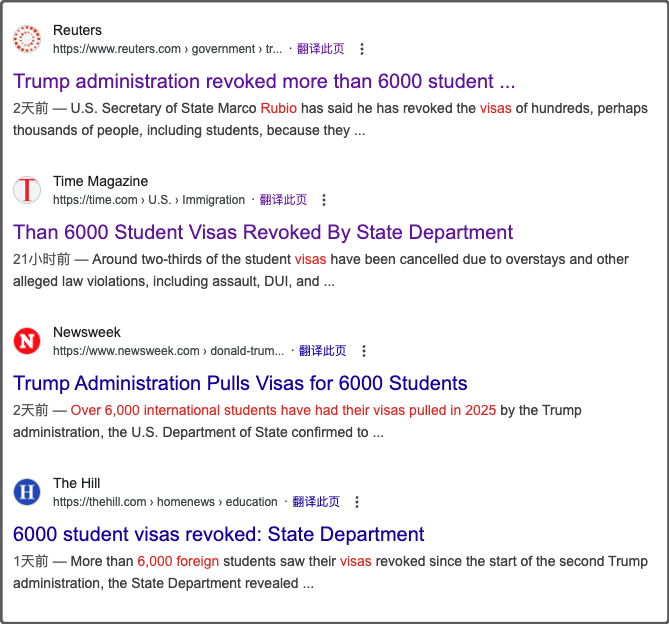This screenshot has width=669, height=624.
Task: Open 'Trump administration revoked more than 6000 student' link
Action: point(264,81)
